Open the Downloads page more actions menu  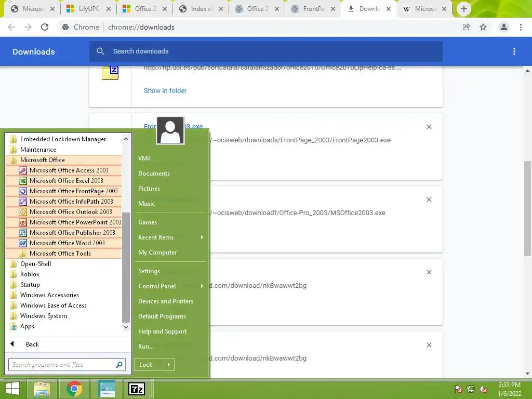click(514, 51)
